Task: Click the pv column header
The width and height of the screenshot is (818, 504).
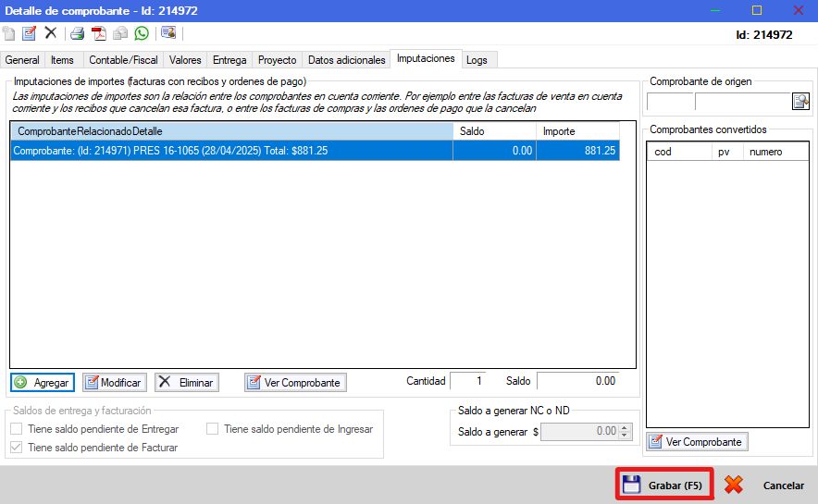Action: click(x=727, y=152)
